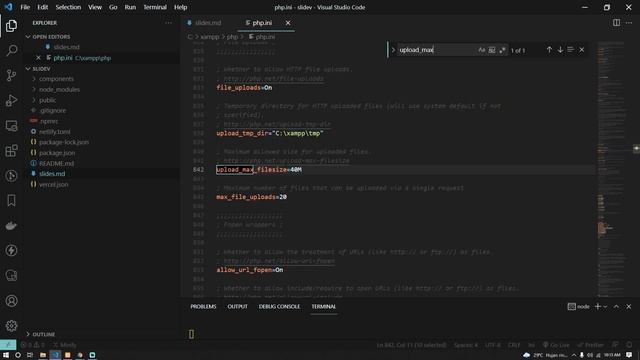Open the Run and Debug view
The image size is (640, 360).
pos(11,100)
